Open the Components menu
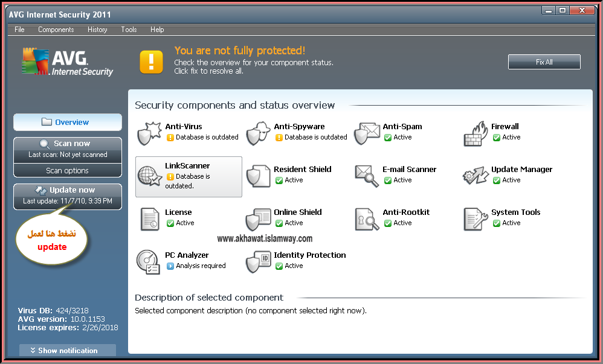The height and width of the screenshot is (364, 603). [56, 30]
